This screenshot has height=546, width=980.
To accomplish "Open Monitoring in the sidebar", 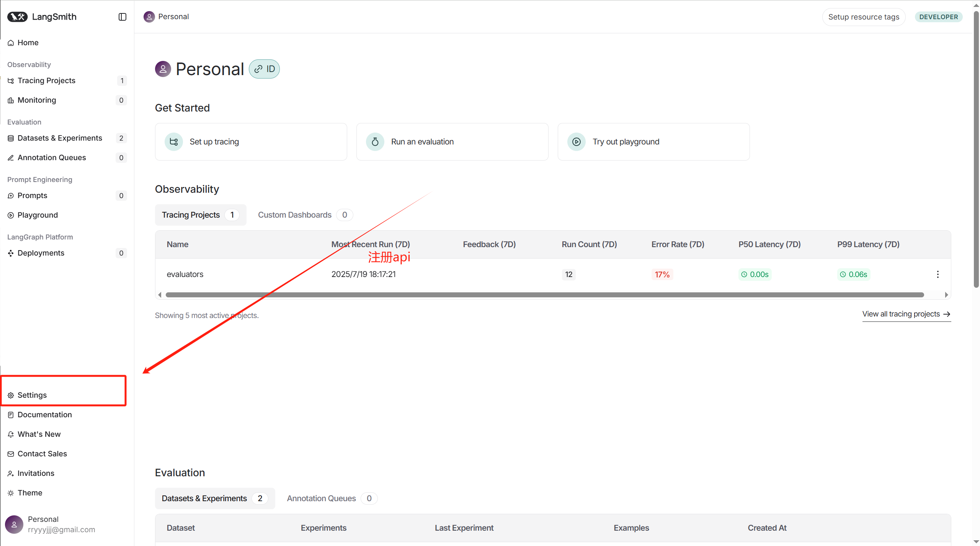I will point(67,100).
